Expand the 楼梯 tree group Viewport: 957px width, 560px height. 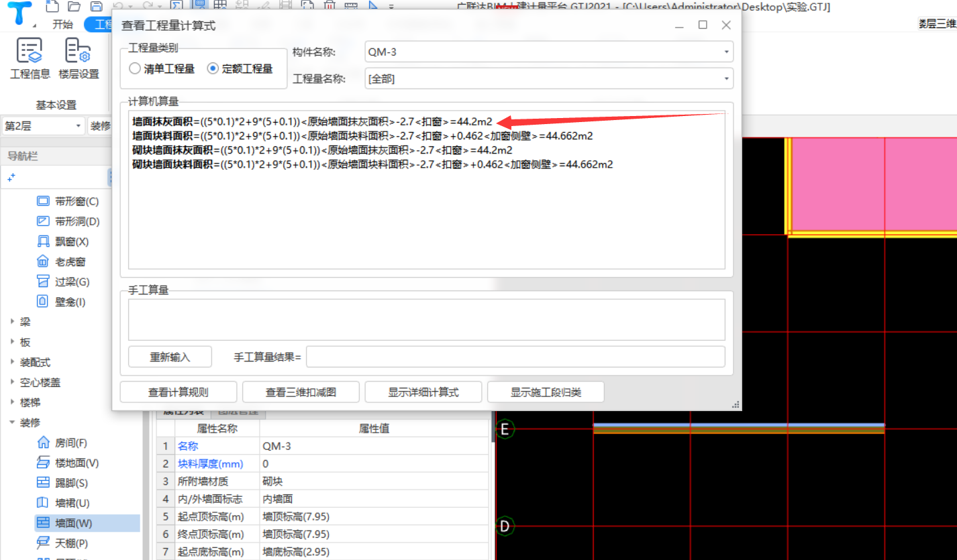[x=13, y=402]
